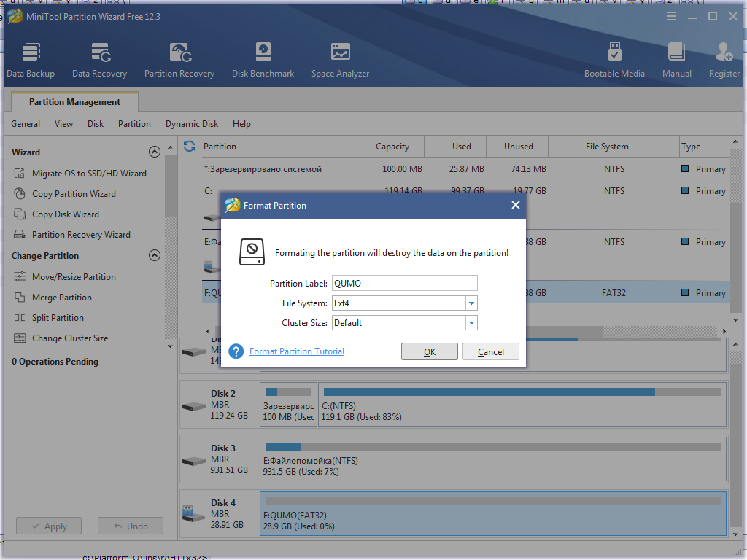The width and height of the screenshot is (747, 560).
Task: Launch Data Recovery from the toolbar
Action: (99, 61)
